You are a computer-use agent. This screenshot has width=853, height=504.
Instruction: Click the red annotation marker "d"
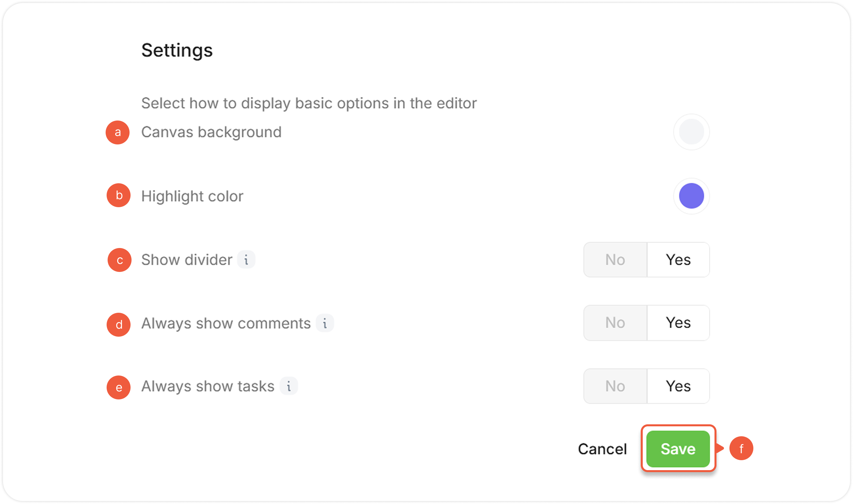(x=119, y=325)
